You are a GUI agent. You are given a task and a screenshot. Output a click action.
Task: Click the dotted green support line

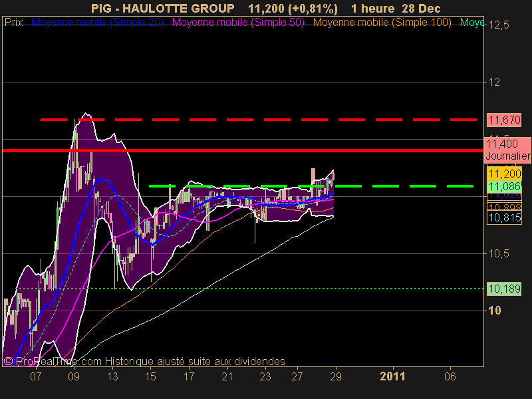(x=250, y=289)
